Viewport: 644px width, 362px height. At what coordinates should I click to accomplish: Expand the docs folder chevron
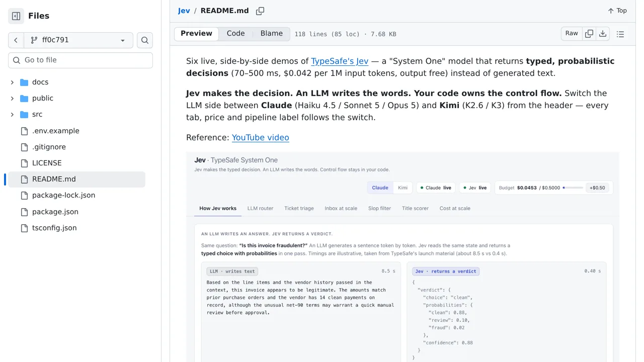point(12,82)
